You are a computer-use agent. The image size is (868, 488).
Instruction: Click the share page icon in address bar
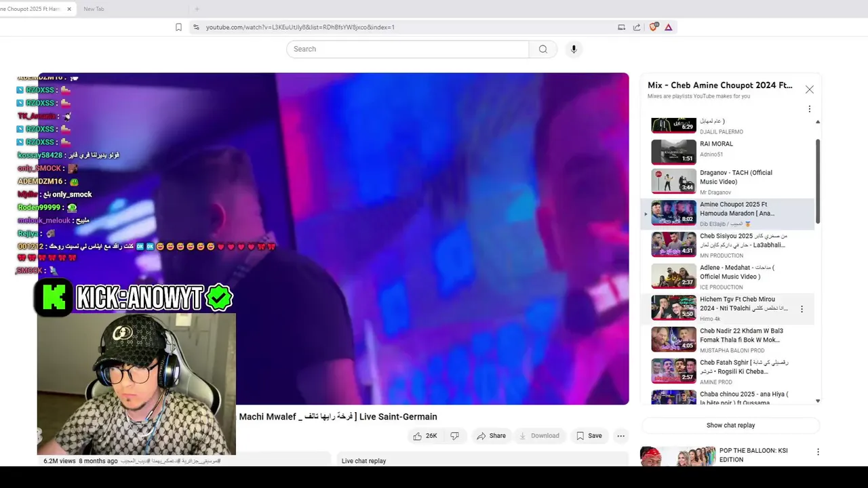[x=637, y=27]
